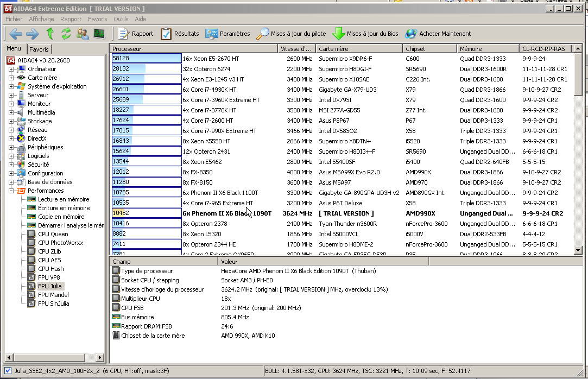588x379 pixels.
Task: Expand the Moniteur tree node
Action: click(x=11, y=104)
